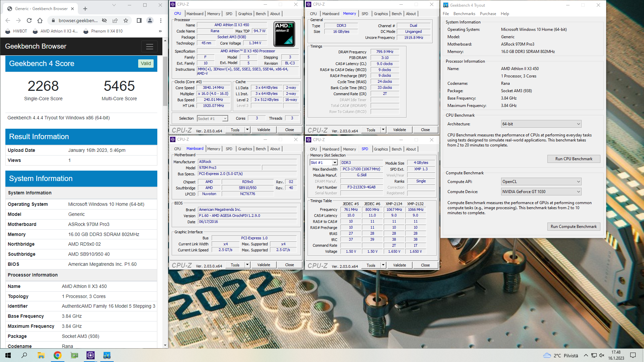Open taskbar search
Screen dimensions: 644x362
[x=24, y=355]
